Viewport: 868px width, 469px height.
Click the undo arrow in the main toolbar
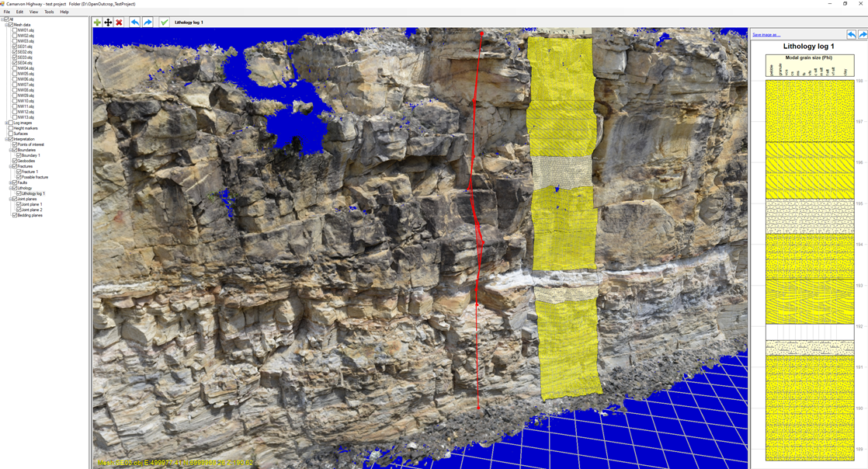click(x=135, y=23)
